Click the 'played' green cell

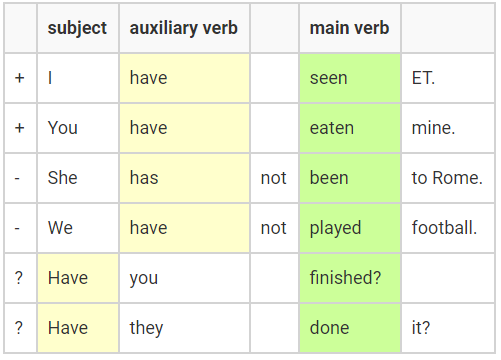point(350,228)
